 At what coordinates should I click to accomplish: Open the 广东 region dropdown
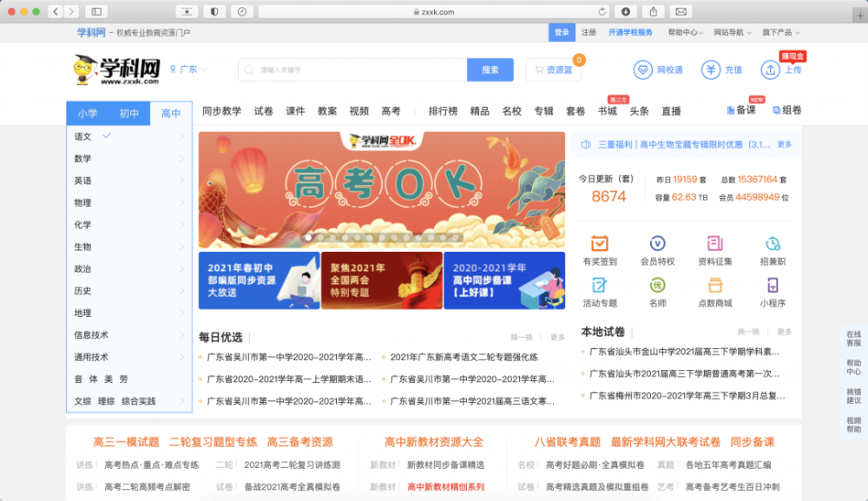[188, 69]
